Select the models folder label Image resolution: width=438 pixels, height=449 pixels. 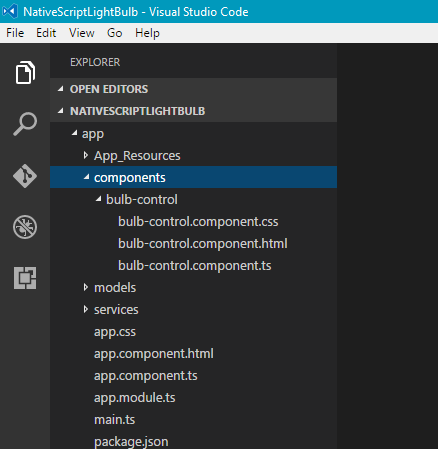(115, 288)
